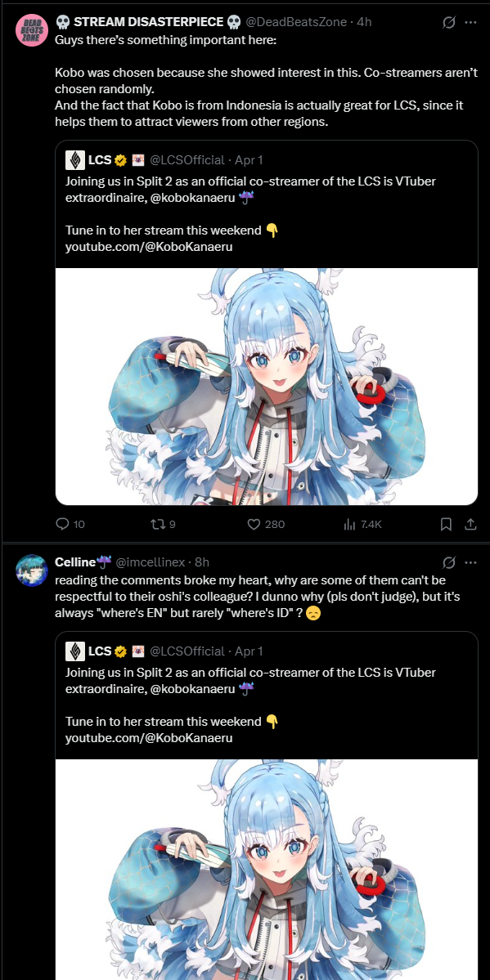Screen dimensions: 490x980
Task: Open Kobo image in second quoted tweet
Action: [x=267, y=870]
